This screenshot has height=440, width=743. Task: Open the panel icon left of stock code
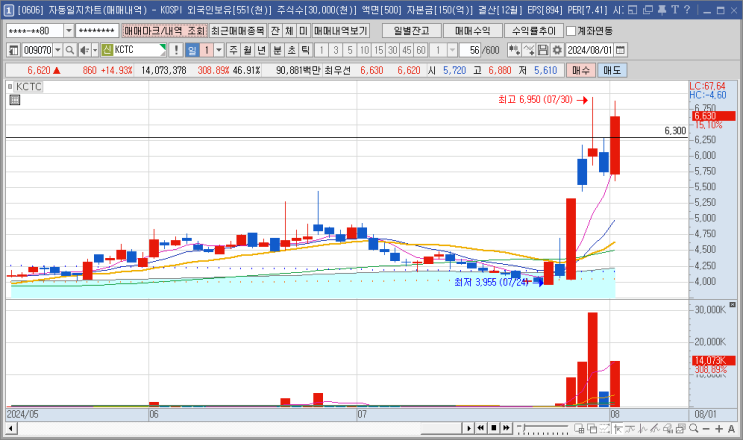tap(14, 50)
